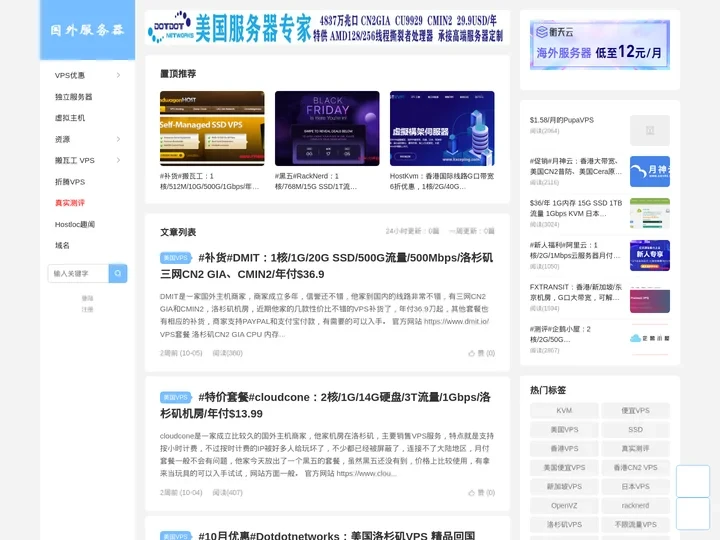Open the #10月优惠#Dotdotnetworks article title

tap(337, 536)
